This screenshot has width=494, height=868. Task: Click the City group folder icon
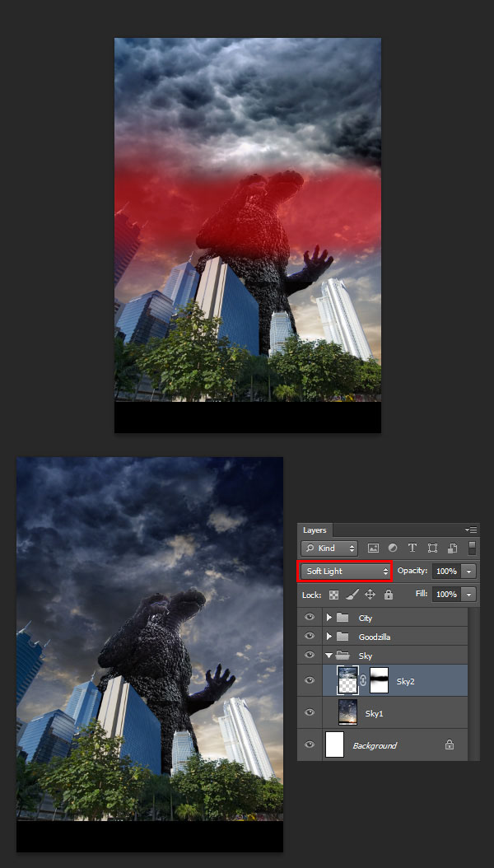point(343,617)
